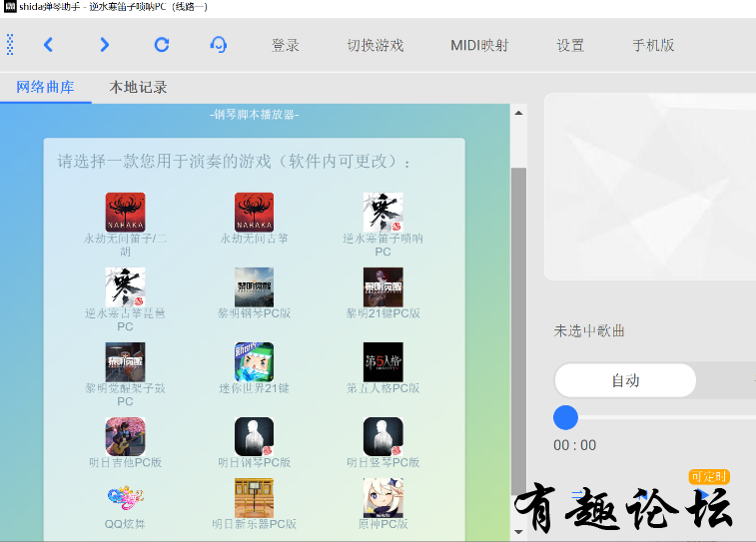The height and width of the screenshot is (542, 756).
Task: Click the 未选中歌曲 song title text
Action: click(x=589, y=331)
